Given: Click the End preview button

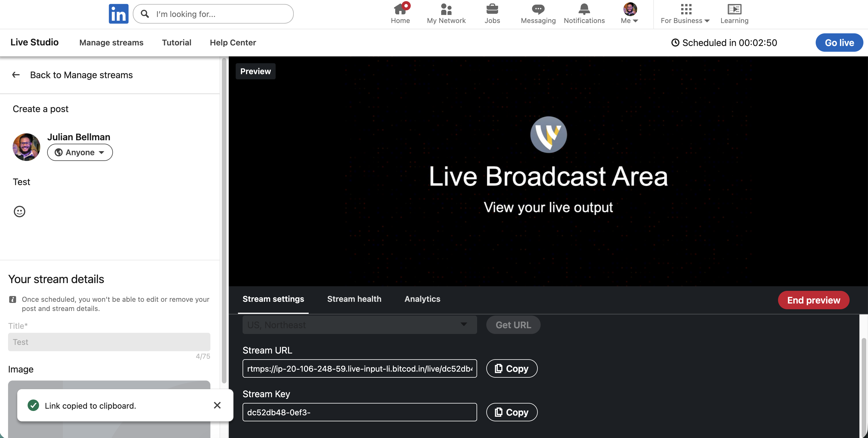Looking at the screenshot, I should point(813,300).
